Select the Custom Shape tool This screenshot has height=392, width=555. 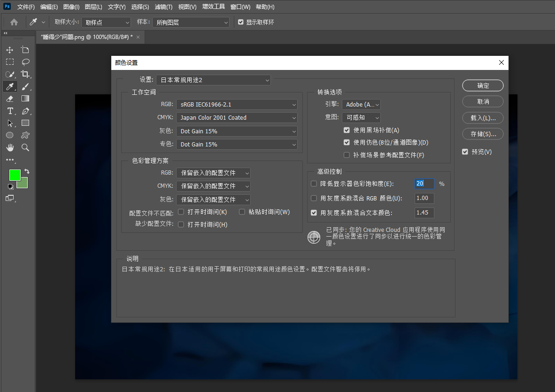(25, 135)
